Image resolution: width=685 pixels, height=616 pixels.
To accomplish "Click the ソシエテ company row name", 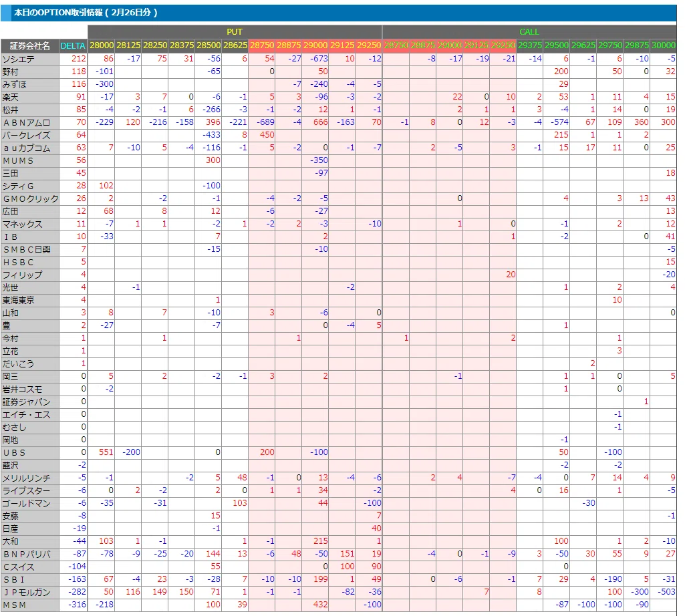I will pos(18,59).
